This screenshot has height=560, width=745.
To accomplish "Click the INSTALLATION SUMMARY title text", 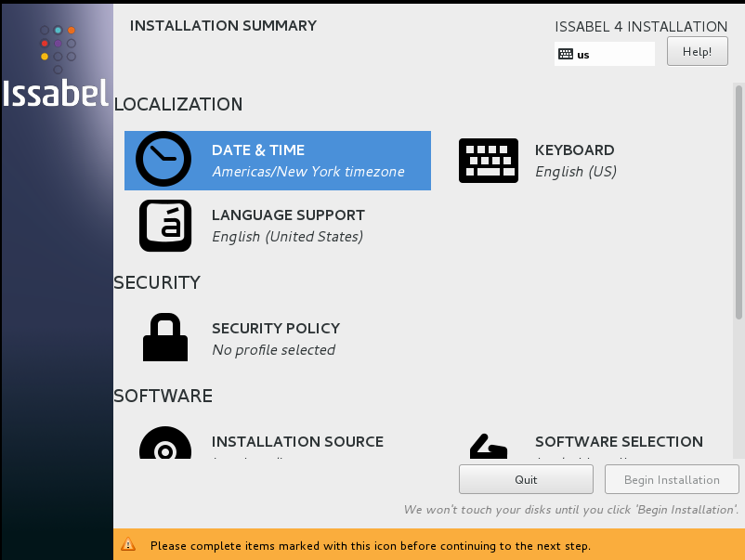I will 223,26.
